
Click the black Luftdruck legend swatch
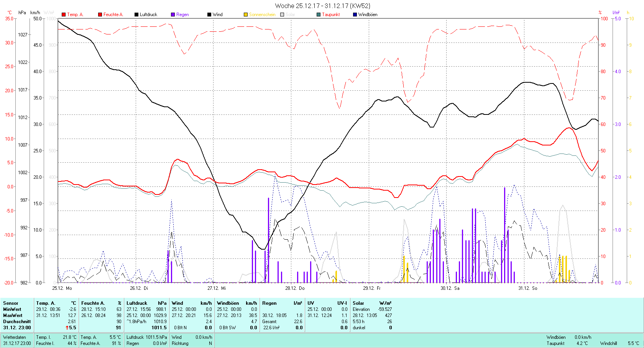[136, 15]
